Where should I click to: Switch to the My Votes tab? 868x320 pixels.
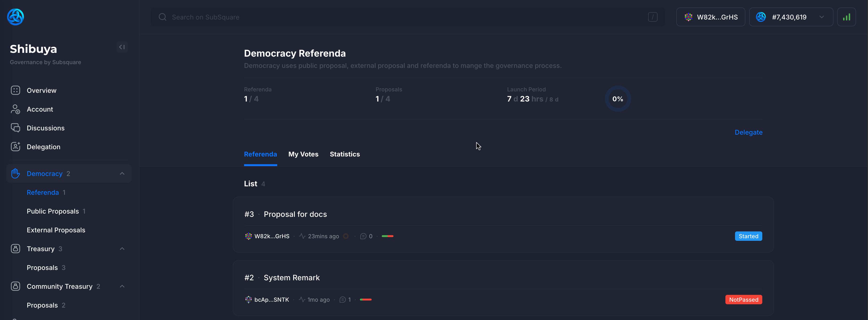[303, 154]
